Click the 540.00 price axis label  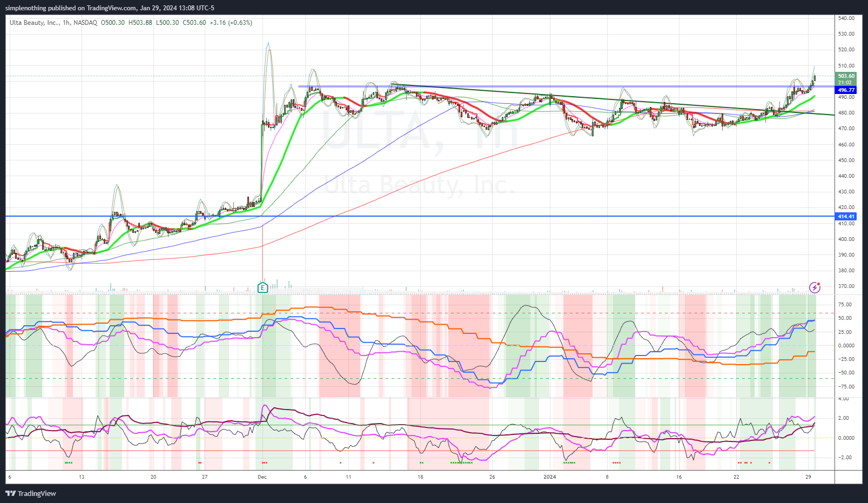[x=846, y=18]
